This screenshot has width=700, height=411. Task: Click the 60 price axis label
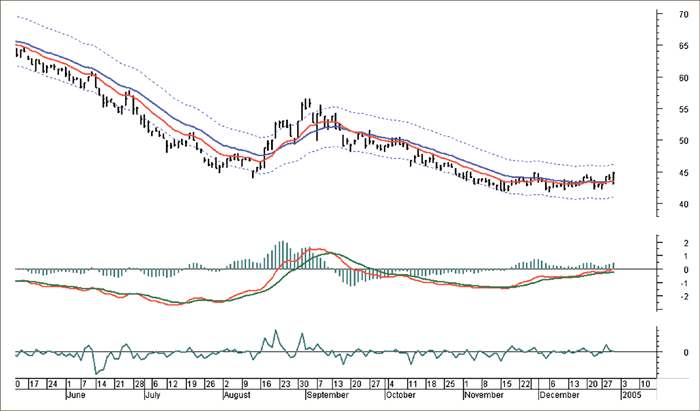(x=683, y=78)
